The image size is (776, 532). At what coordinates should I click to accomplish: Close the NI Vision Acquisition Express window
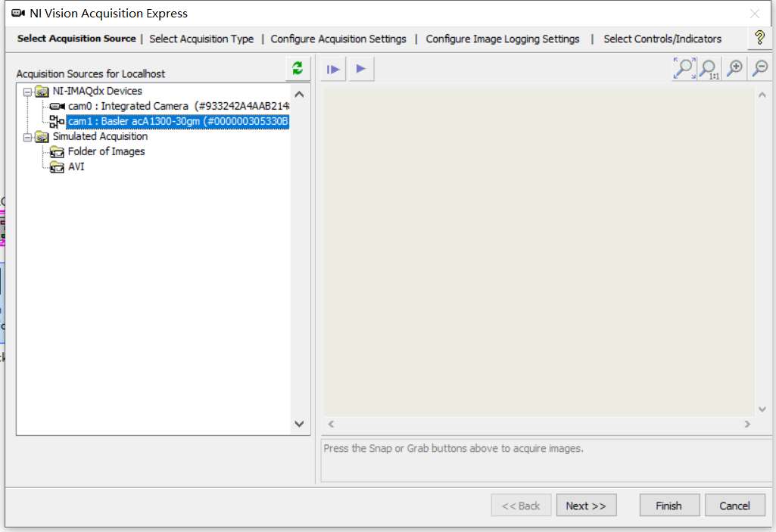[x=754, y=14]
